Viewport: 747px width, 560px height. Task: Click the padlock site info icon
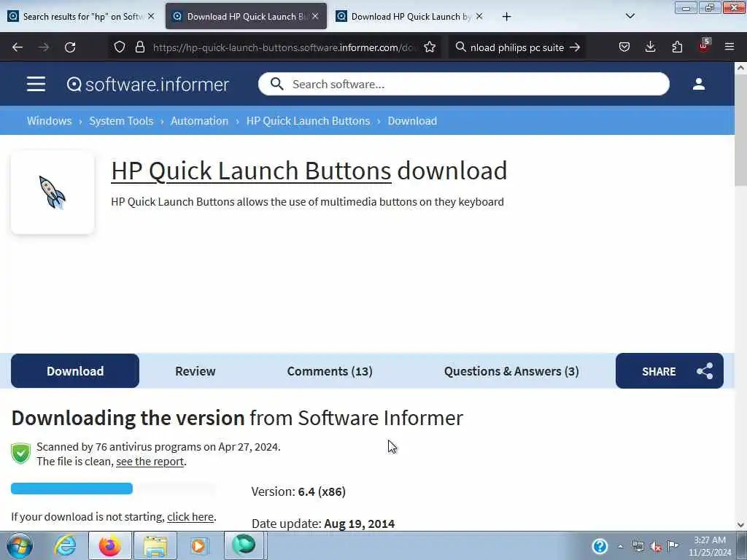click(139, 47)
